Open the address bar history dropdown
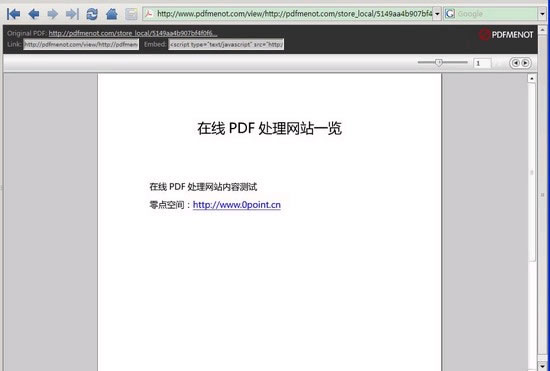This screenshot has height=371, width=550. [437, 14]
